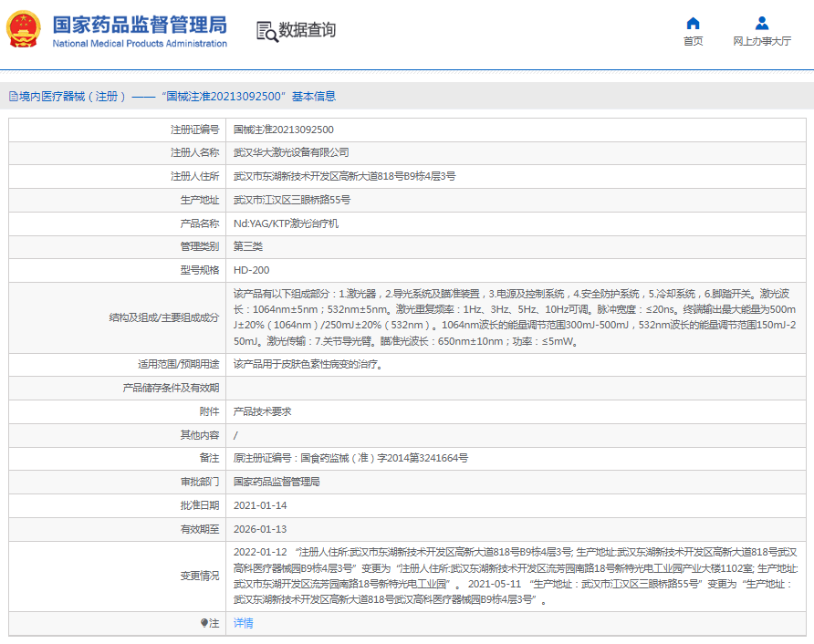Image resolution: width=814 pixels, height=644 pixels.
Task: Click National Medical Products Administration English subtitle
Action: pos(140,43)
